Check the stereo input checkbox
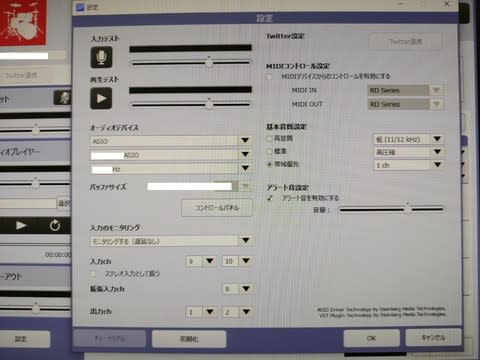The width and height of the screenshot is (480, 360). (93, 274)
